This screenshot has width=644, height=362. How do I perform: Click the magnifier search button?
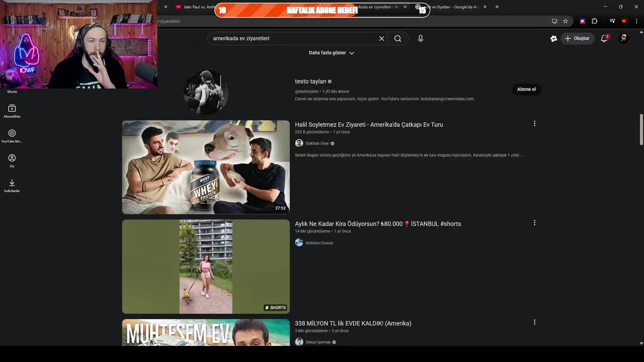click(397, 39)
